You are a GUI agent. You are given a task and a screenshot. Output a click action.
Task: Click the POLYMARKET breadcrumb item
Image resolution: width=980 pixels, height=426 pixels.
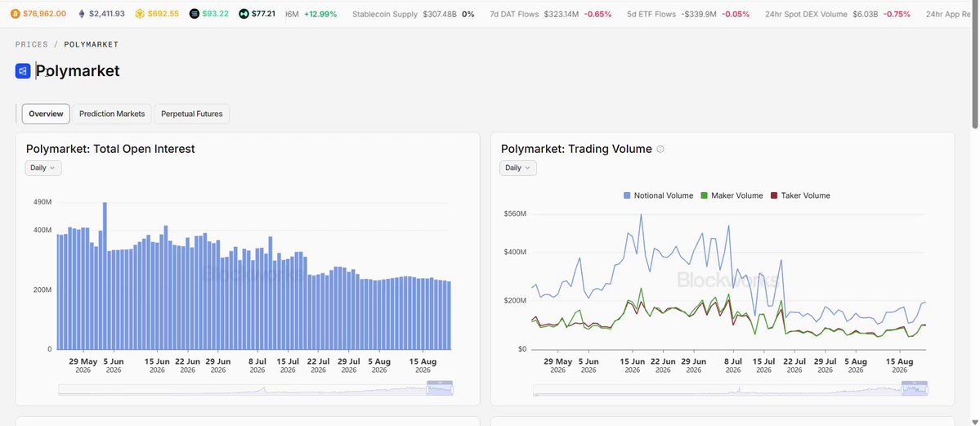pyautogui.click(x=92, y=44)
